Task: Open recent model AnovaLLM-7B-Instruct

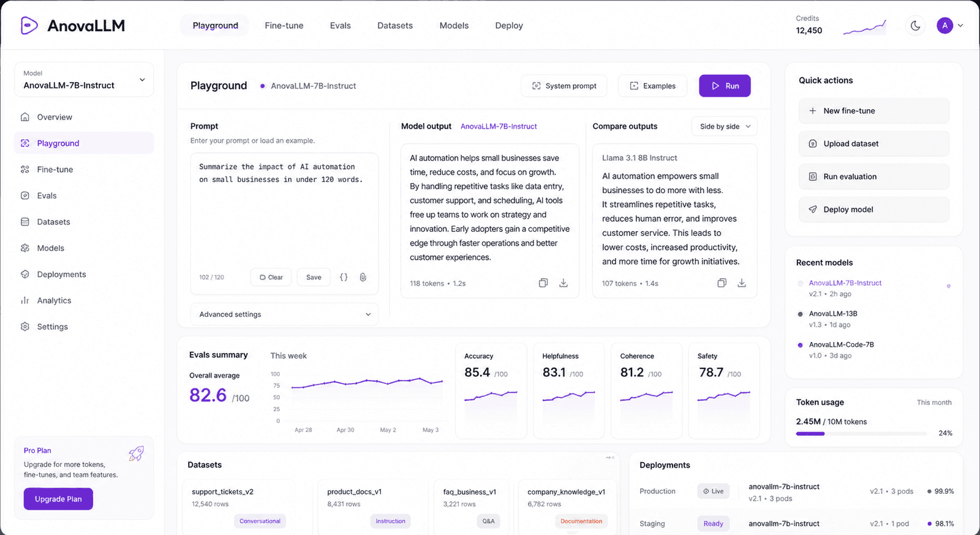Action: coord(845,283)
